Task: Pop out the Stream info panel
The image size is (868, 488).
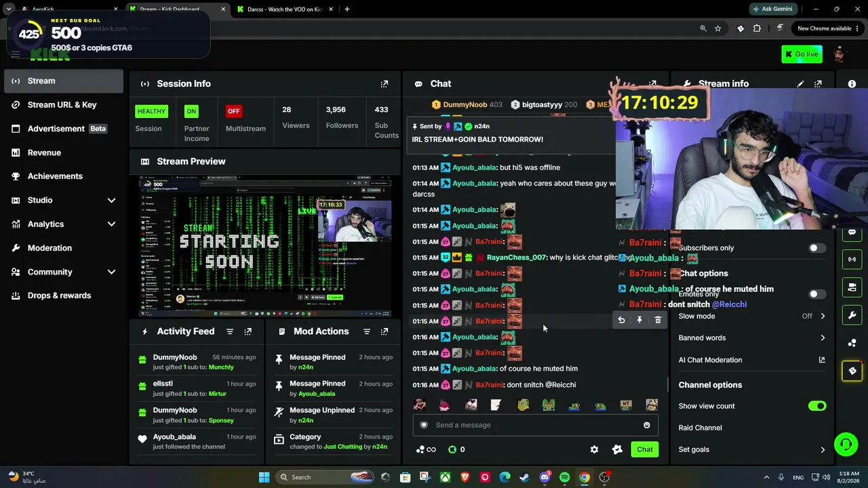Action: click(818, 84)
